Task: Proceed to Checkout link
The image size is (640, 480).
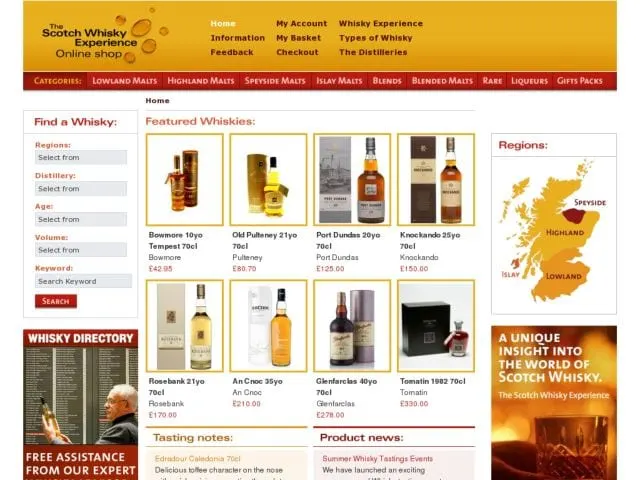Action: [297, 52]
